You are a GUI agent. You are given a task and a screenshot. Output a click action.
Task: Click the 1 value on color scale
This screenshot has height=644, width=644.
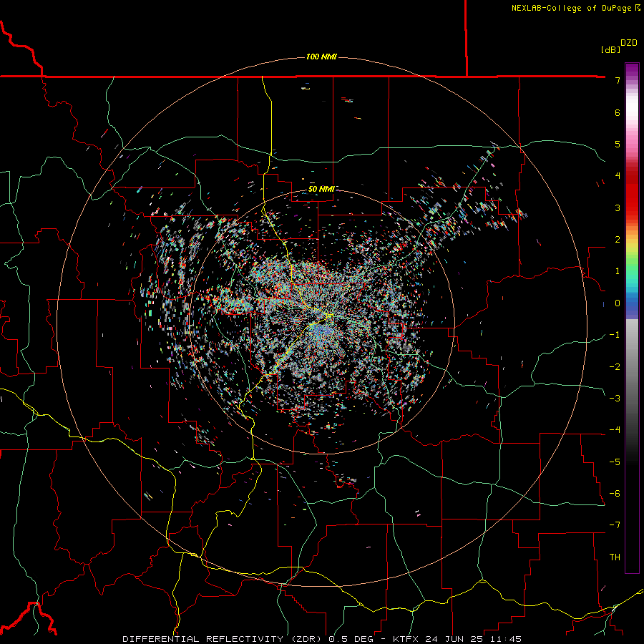[618, 271]
